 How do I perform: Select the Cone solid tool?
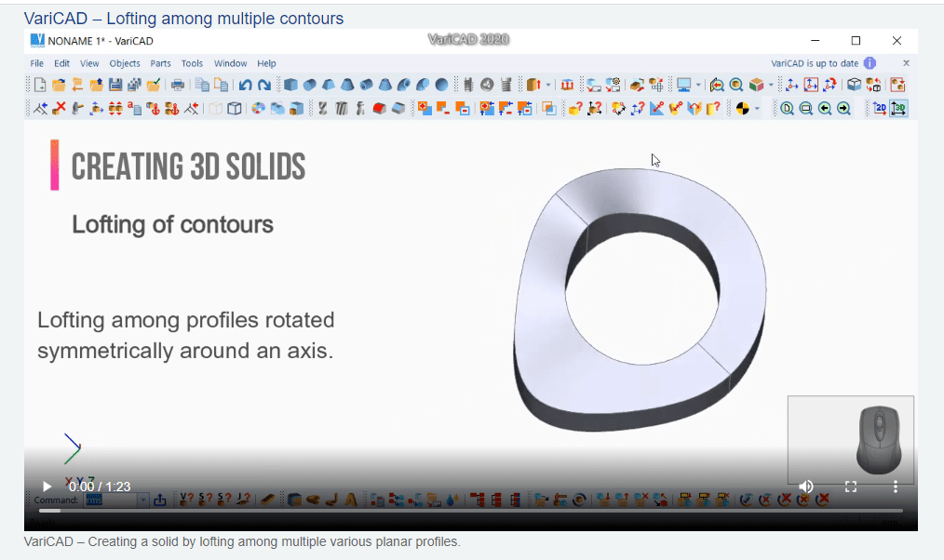[347, 85]
